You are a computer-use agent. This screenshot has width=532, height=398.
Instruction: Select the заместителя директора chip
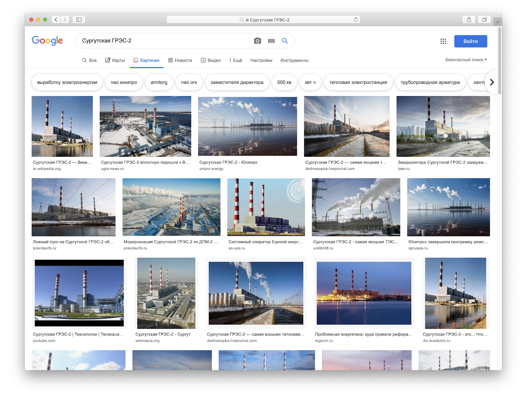coord(237,82)
